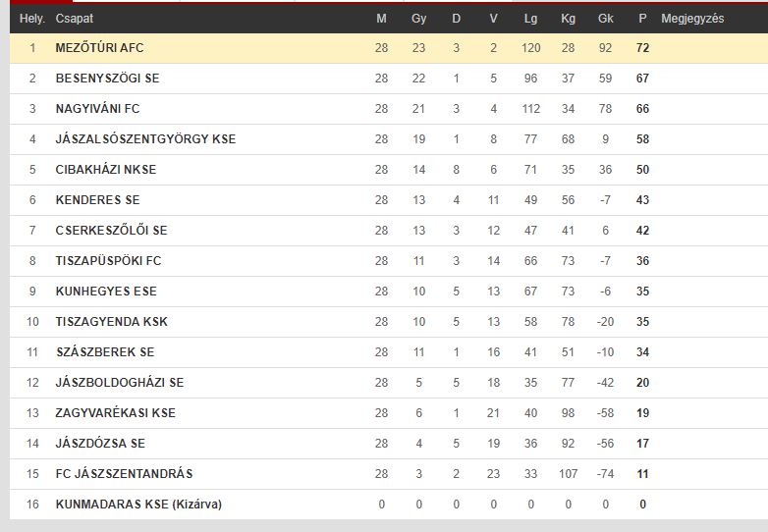Select SZÁSZBEREK SE team name

click(x=105, y=352)
